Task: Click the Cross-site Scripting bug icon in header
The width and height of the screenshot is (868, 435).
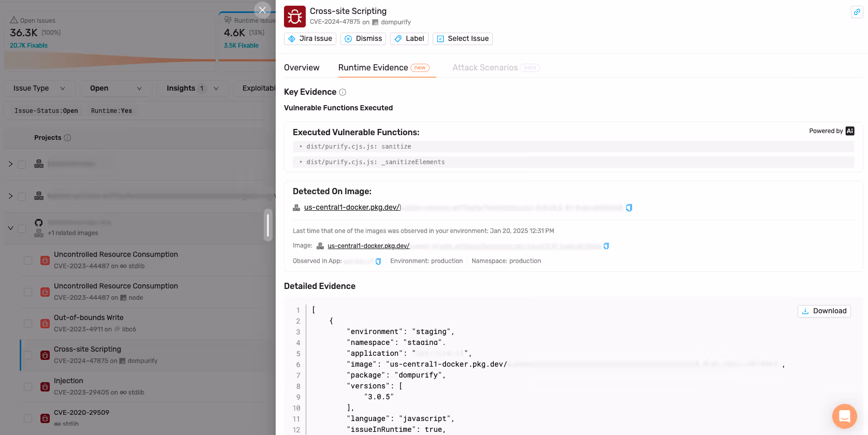Action: (x=295, y=17)
